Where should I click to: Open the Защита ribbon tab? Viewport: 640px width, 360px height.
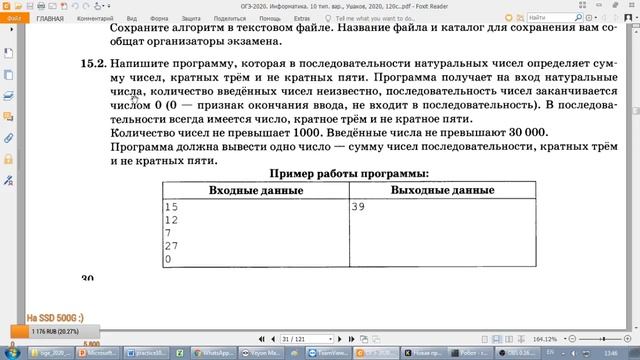click(x=191, y=19)
